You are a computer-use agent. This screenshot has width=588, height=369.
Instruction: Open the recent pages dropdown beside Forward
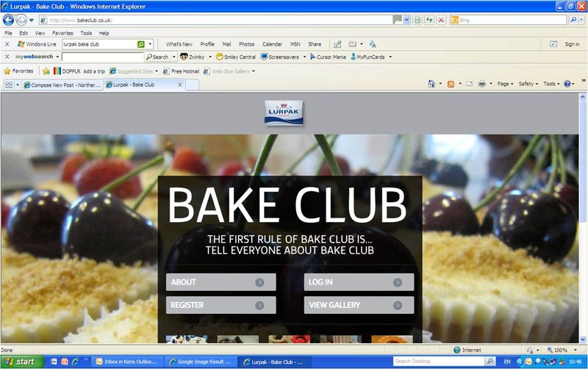[32, 21]
